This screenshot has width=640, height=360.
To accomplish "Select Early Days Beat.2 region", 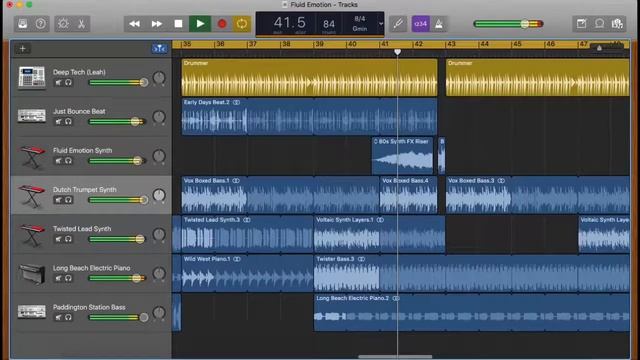I will pos(309,117).
